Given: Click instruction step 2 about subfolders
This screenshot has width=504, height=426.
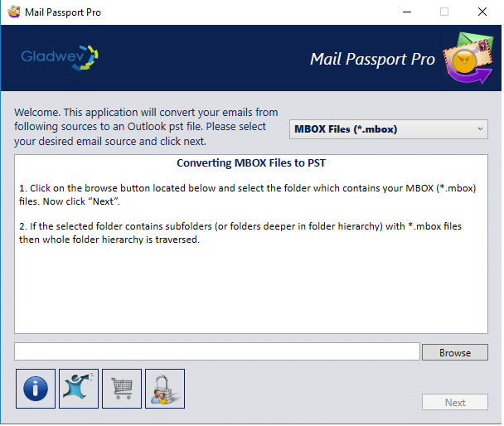Looking at the screenshot, I should [240, 234].
